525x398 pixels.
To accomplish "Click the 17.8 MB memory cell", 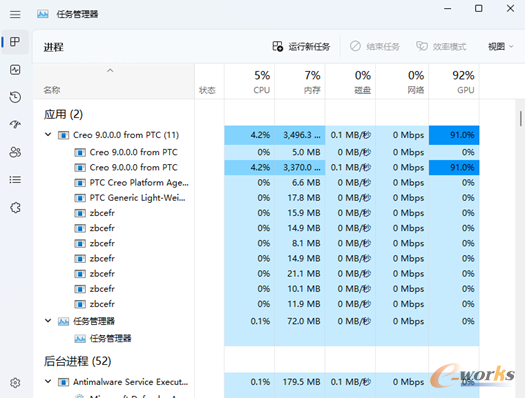I will [300, 198].
